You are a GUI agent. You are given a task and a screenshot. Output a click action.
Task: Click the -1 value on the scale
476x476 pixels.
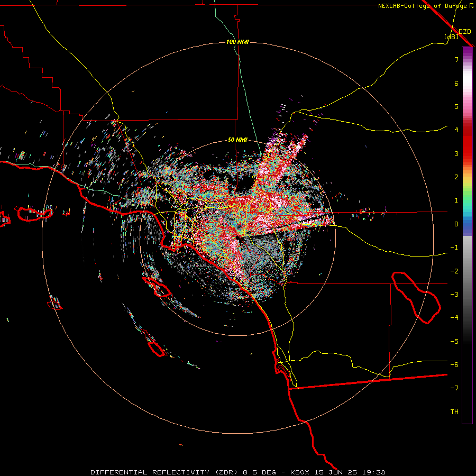[454, 248]
